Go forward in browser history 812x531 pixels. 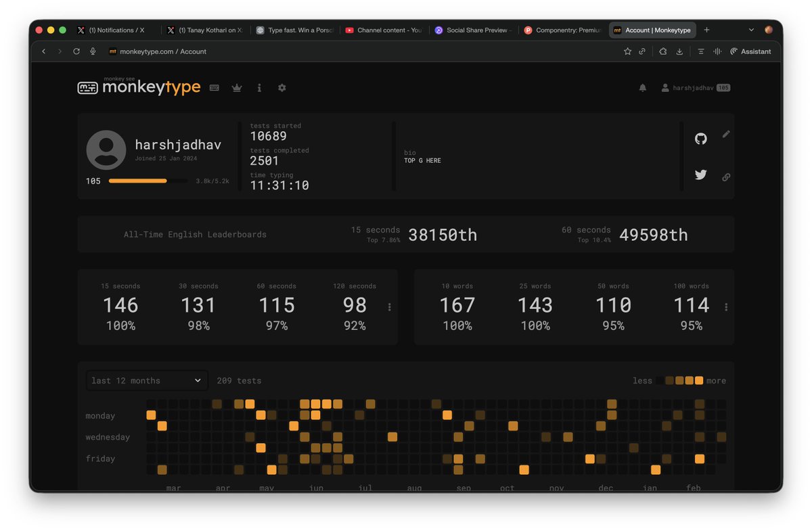[x=60, y=51]
